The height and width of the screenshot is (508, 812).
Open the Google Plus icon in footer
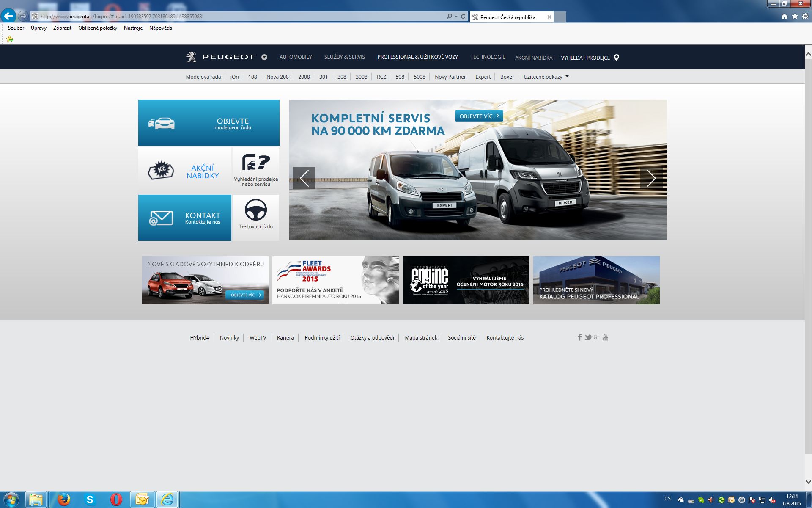(x=596, y=337)
